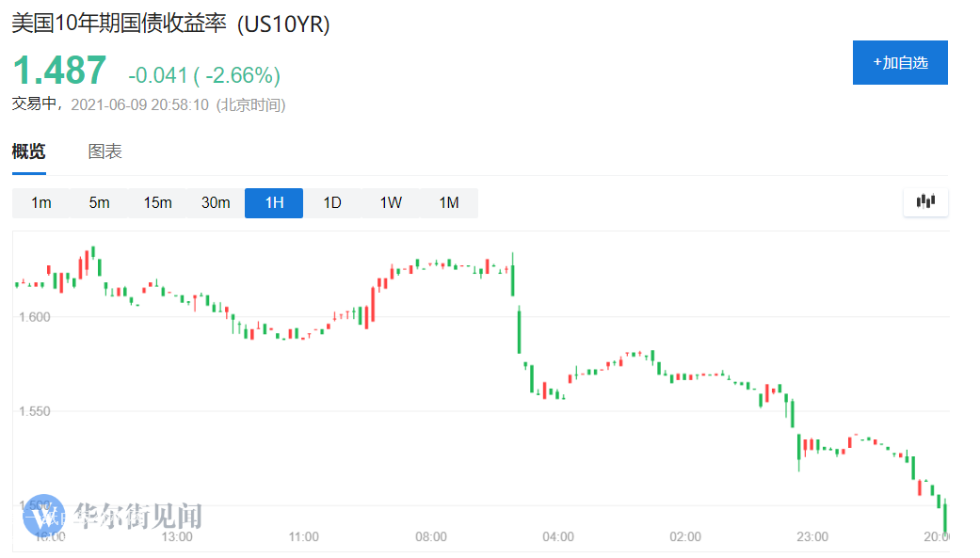This screenshot has height=558, width=980.
Task: Click the 08:00 time axis label
Action: point(431,537)
